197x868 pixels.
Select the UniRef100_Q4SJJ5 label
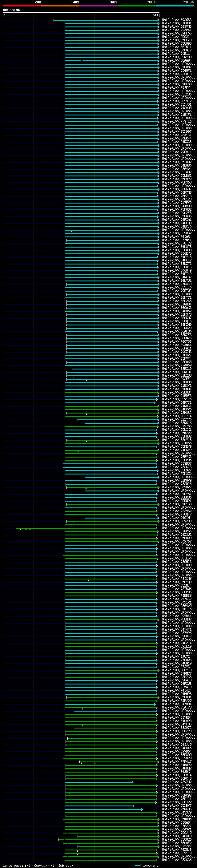coord(177,745)
